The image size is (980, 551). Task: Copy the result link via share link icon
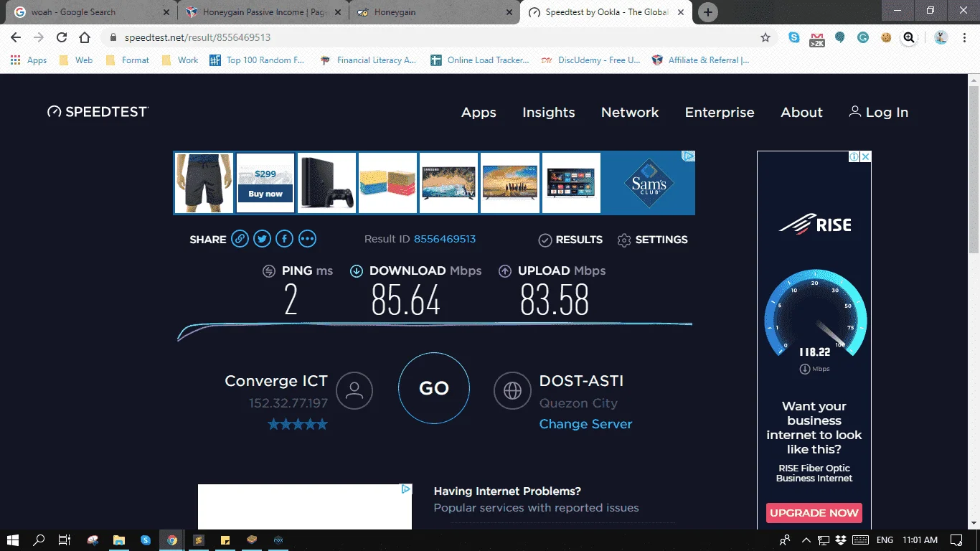(240, 239)
